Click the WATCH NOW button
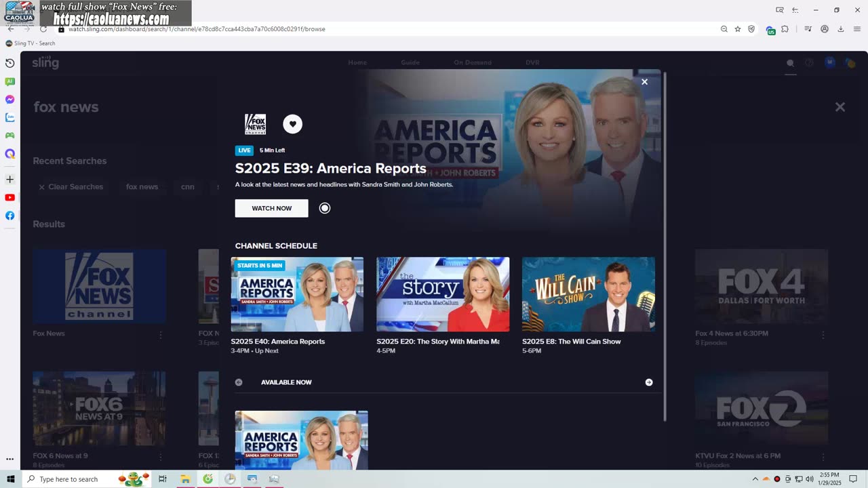868x488 pixels. [271, 208]
